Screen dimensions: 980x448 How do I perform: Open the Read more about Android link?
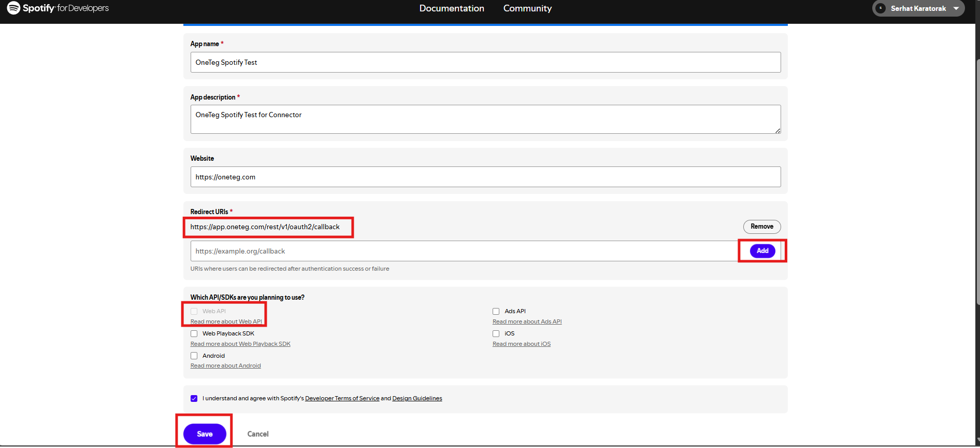pos(226,366)
